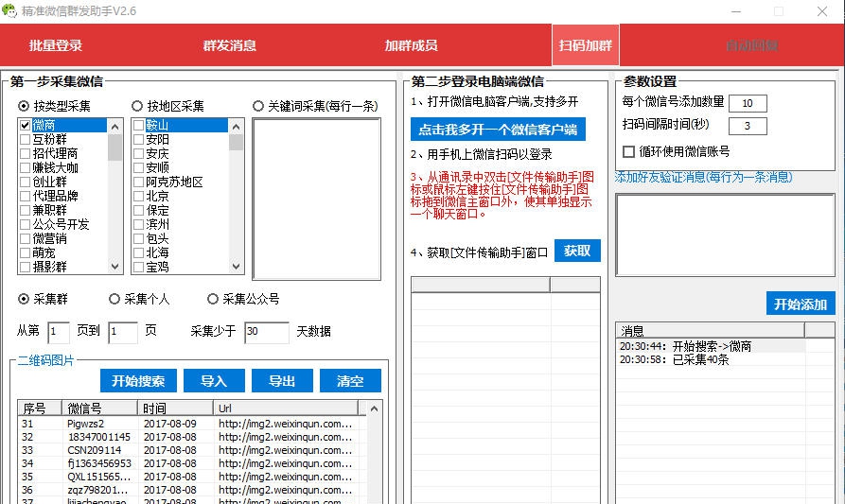
Task: Switch to the 群发消息 tab
Action: [x=230, y=45]
